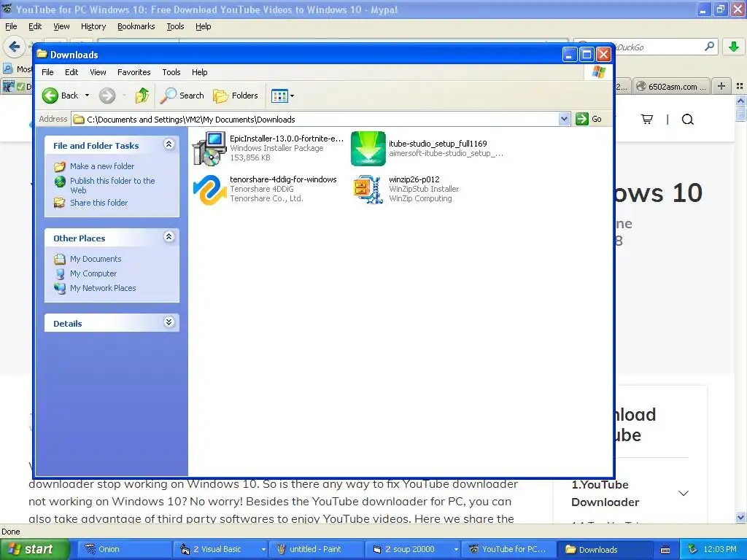This screenshot has width=747, height=560.
Task: Open My Documents from Other Places
Action: pos(96,259)
